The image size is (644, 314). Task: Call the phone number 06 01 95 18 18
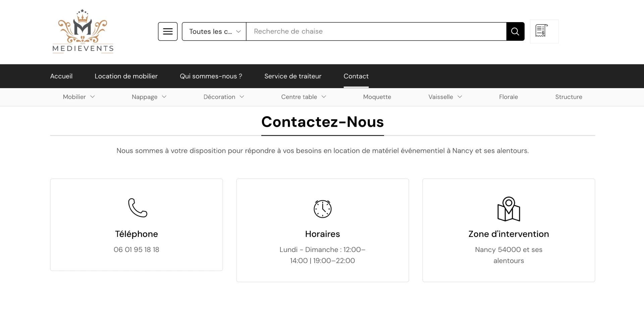[x=136, y=250]
